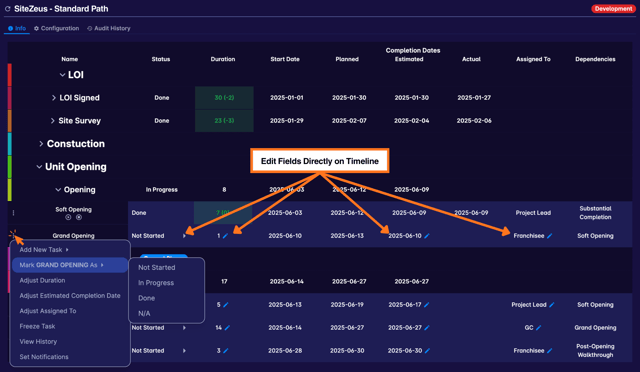Expand the Site Survey row
Image resolution: width=640 pixels, height=372 pixels.
(x=52, y=120)
